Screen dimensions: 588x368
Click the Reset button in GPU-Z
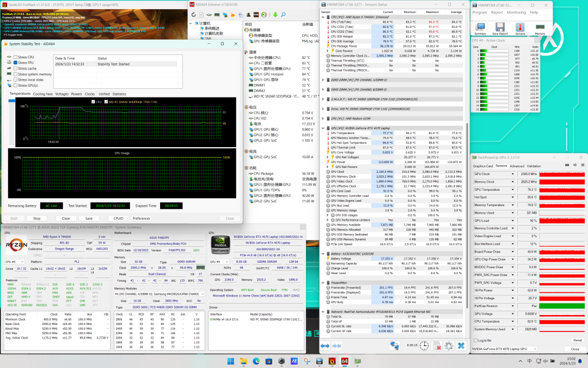click(x=577, y=340)
